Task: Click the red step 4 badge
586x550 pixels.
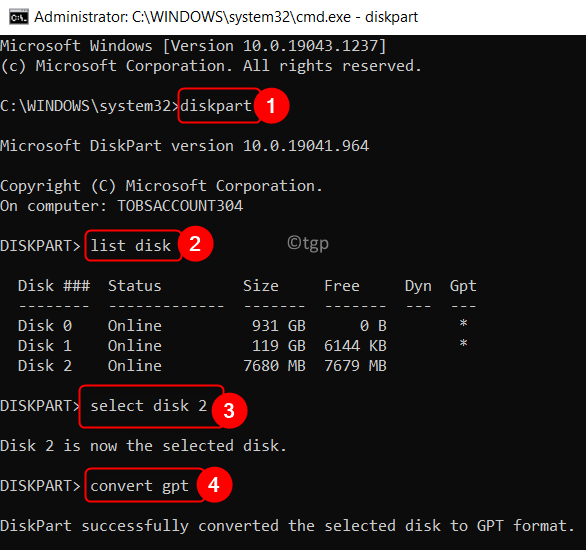Action: click(214, 485)
